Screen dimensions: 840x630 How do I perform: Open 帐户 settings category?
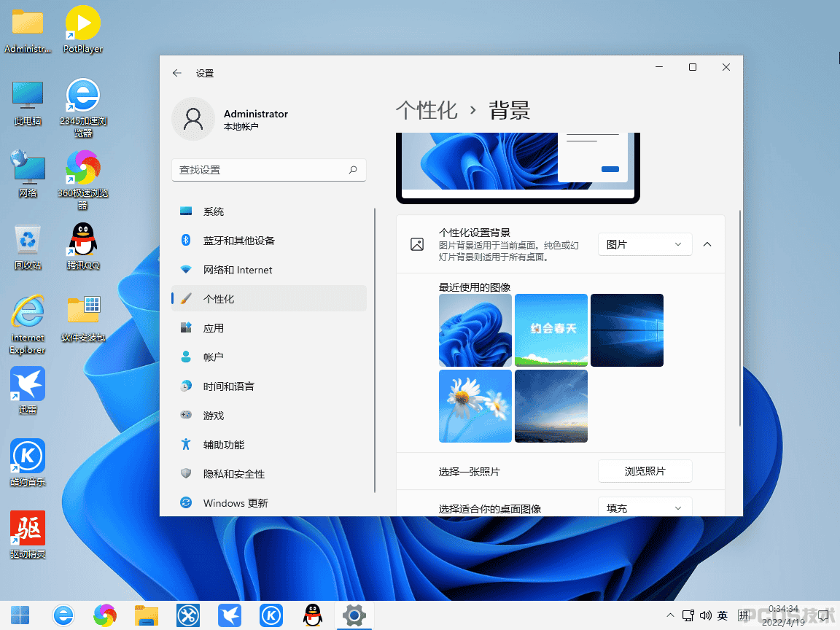coord(269,357)
